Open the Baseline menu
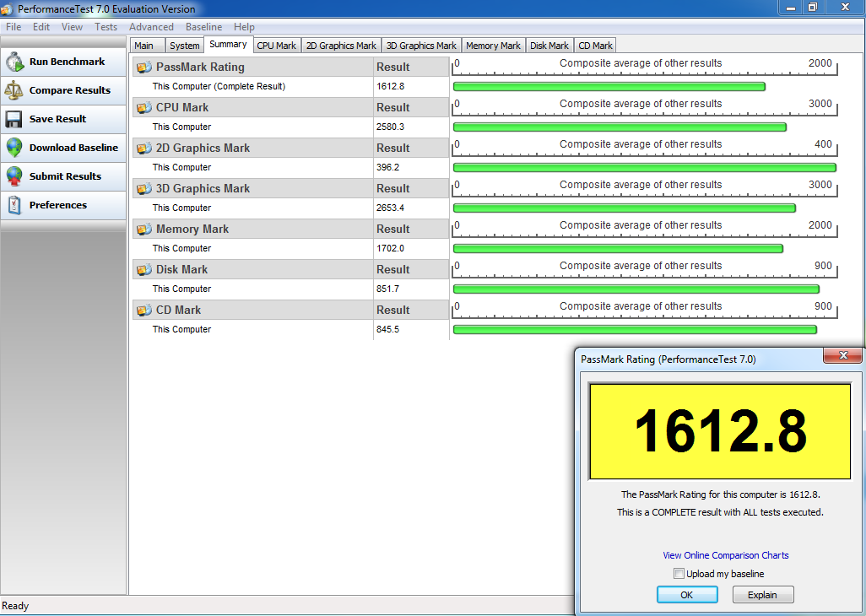Image resolution: width=866 pixels, height=616 pixels. (x=203, y=27)
